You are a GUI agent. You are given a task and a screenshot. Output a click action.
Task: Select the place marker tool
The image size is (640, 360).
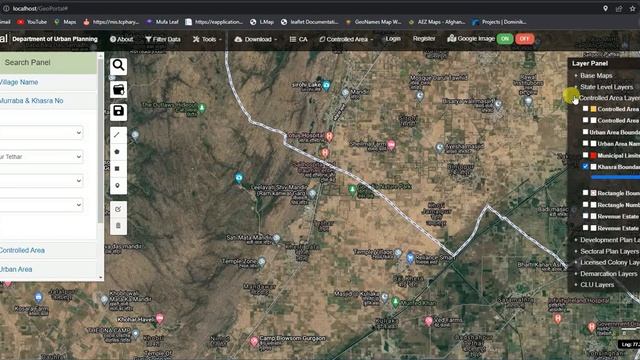pos(118,186)
